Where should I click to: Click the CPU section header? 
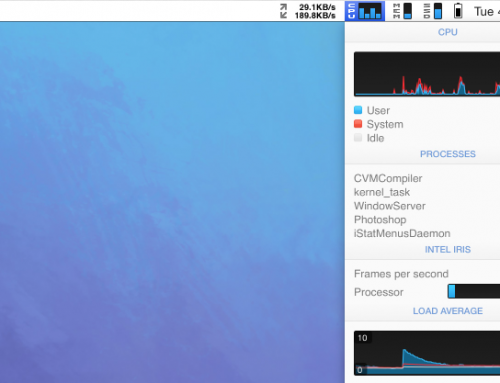pos(447,32)
